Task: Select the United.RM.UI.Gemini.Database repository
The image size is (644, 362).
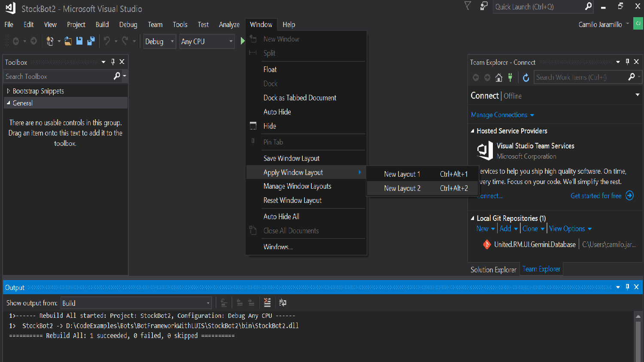Action: pos(535,244)
